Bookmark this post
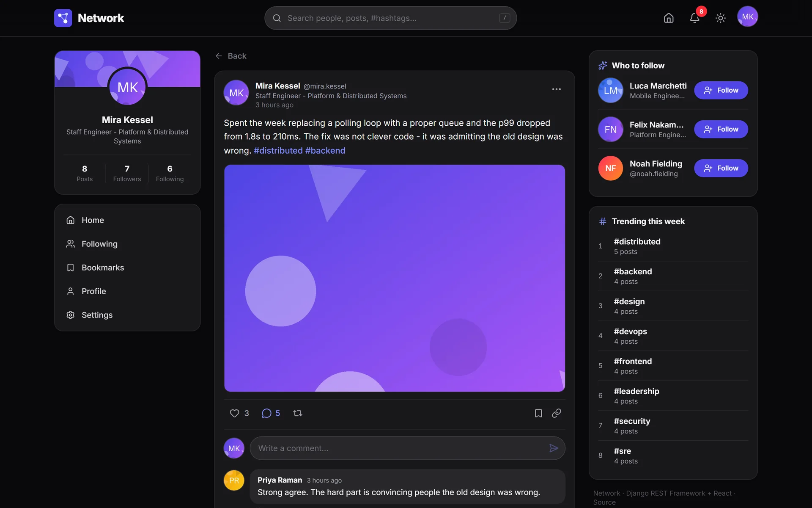The height and width of the screenshot is (508, 812). pos(538,413)
